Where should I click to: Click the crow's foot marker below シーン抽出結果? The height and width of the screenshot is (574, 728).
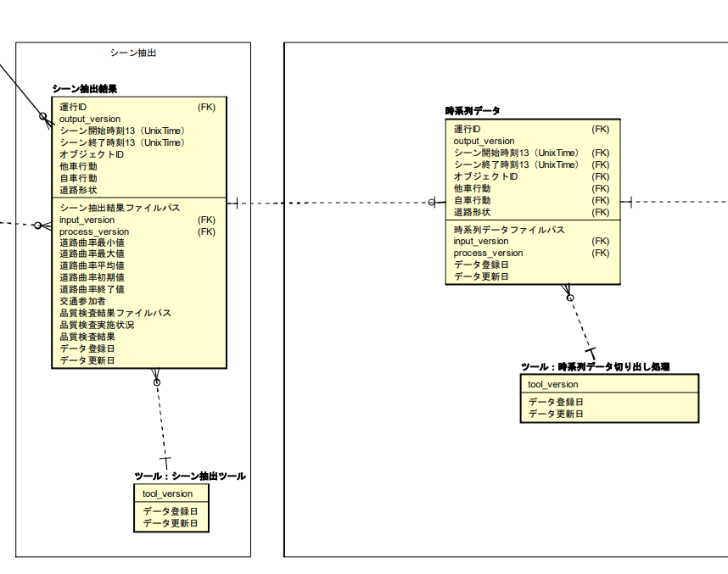point(155,376)
